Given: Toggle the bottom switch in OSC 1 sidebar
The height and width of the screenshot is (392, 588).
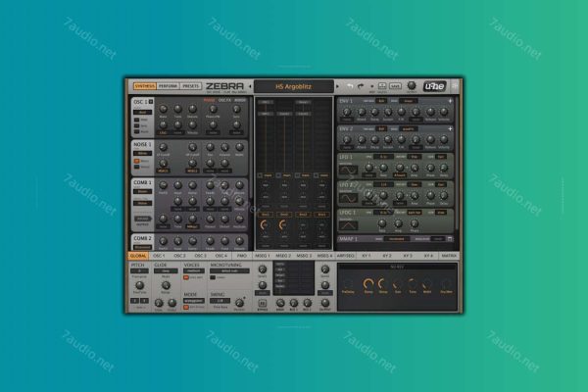Looking at the screenshot, I should [137, 131].
